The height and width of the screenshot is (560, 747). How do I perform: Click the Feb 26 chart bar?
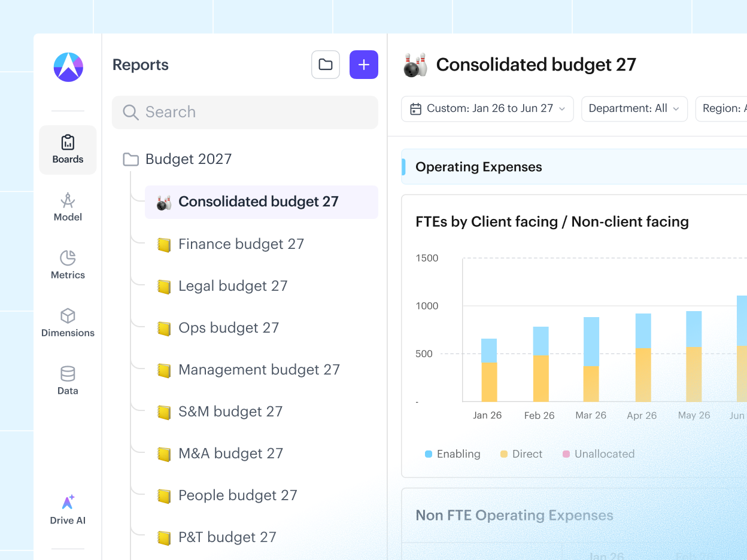point(541,364)
